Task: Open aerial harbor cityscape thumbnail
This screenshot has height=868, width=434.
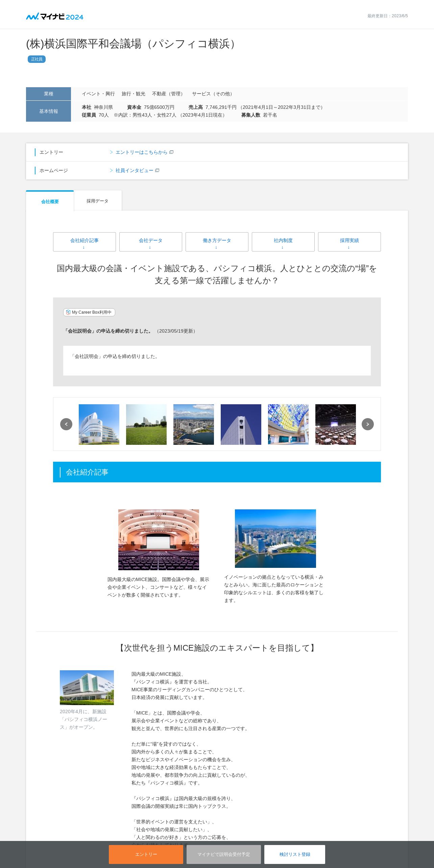Action: tap(194, 425)
